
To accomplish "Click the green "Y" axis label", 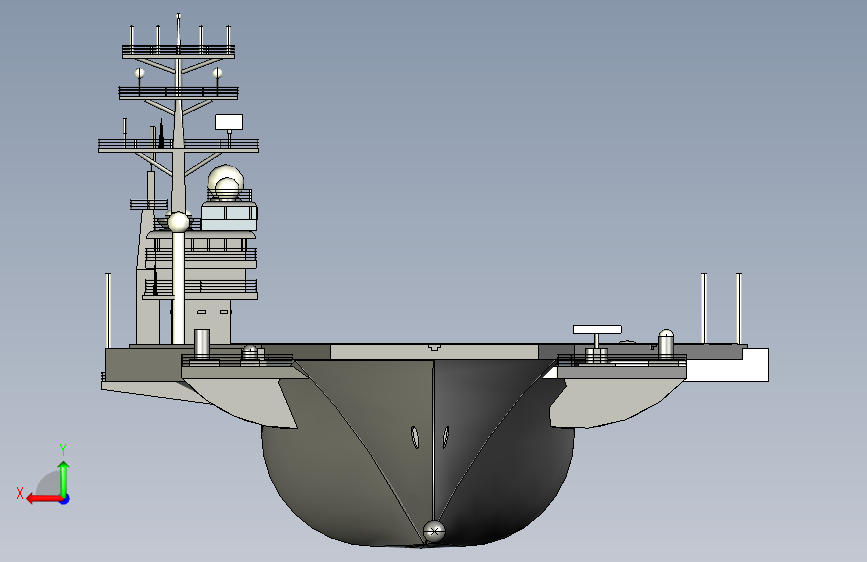I will pyautogui.click(x=63, y=450).
